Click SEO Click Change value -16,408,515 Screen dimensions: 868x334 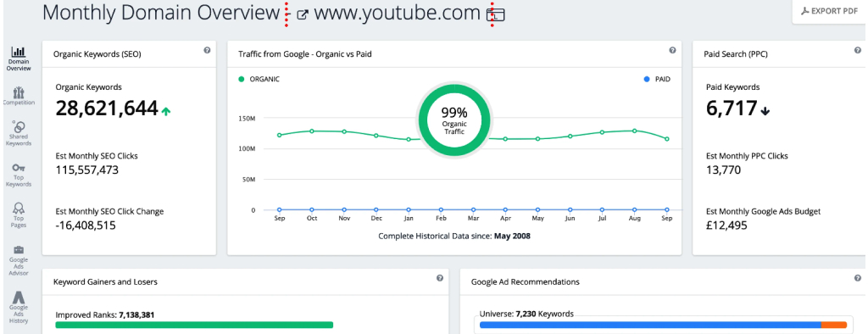[86, 225]
